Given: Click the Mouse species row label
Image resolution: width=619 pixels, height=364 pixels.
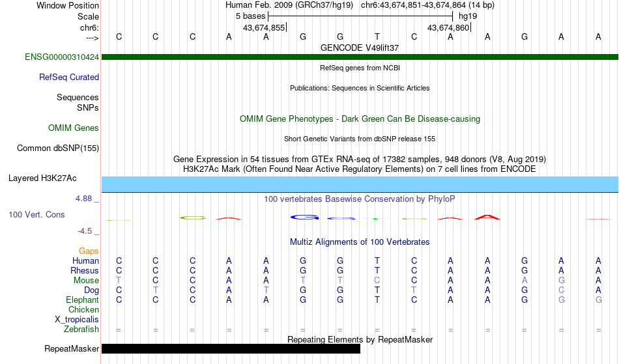Looking at the screenshot, I should coord(86,281).
